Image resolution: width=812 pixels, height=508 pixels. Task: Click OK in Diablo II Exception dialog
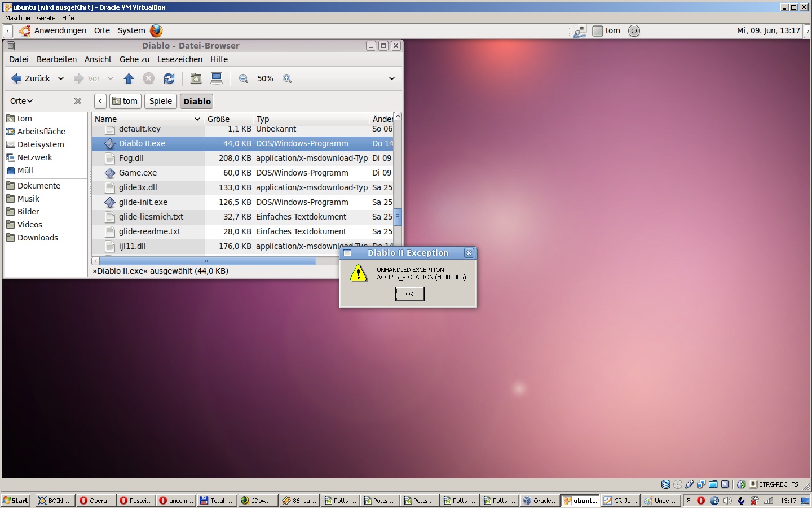(409, 294)
